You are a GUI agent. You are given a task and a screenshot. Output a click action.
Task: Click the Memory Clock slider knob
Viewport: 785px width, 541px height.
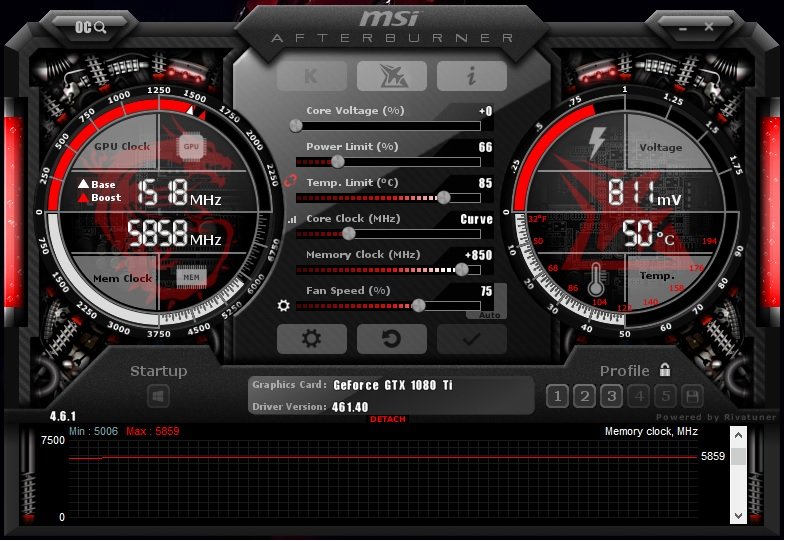(x=462, y=270)
